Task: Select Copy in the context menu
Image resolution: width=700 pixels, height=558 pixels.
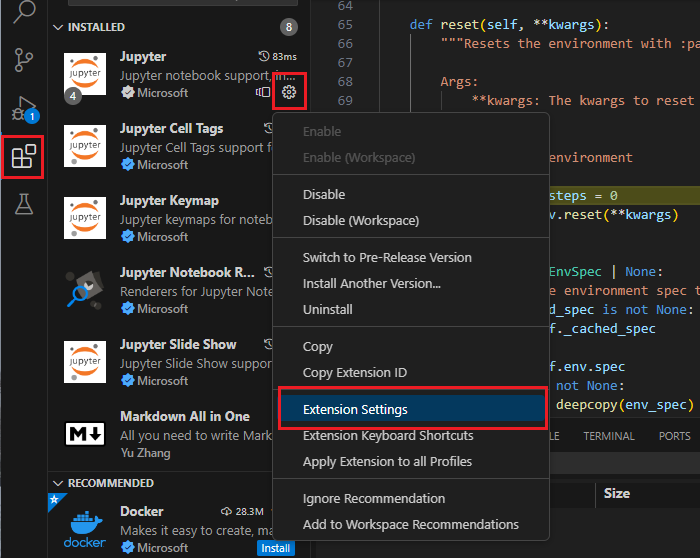Action: tap(411, 346)
